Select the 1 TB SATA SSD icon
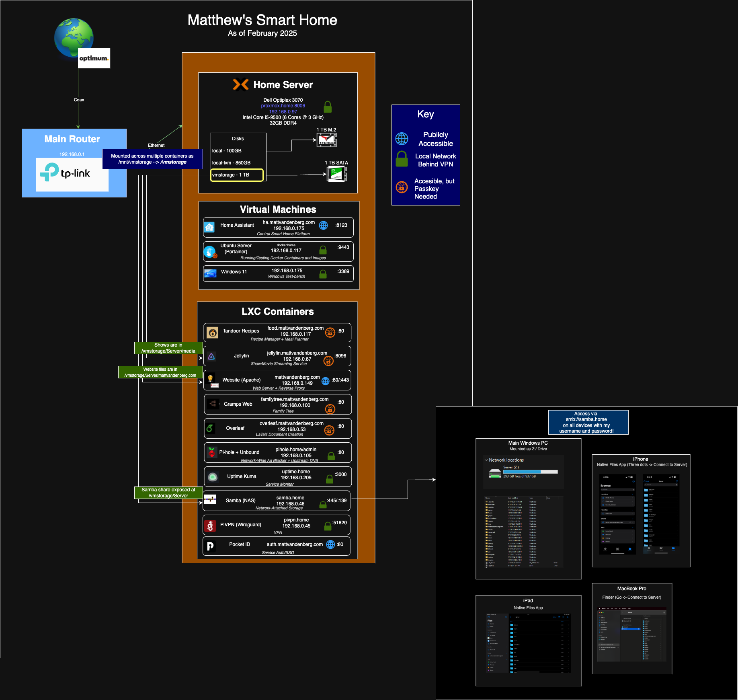 pyautogui.click(x=337, y=174)
